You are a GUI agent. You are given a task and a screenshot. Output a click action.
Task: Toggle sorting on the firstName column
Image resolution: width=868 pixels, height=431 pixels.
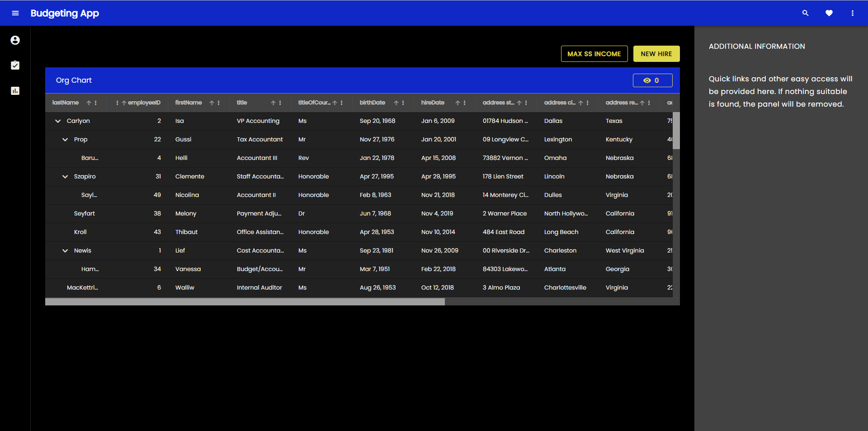pyautogui.click(x=212, y=103)
